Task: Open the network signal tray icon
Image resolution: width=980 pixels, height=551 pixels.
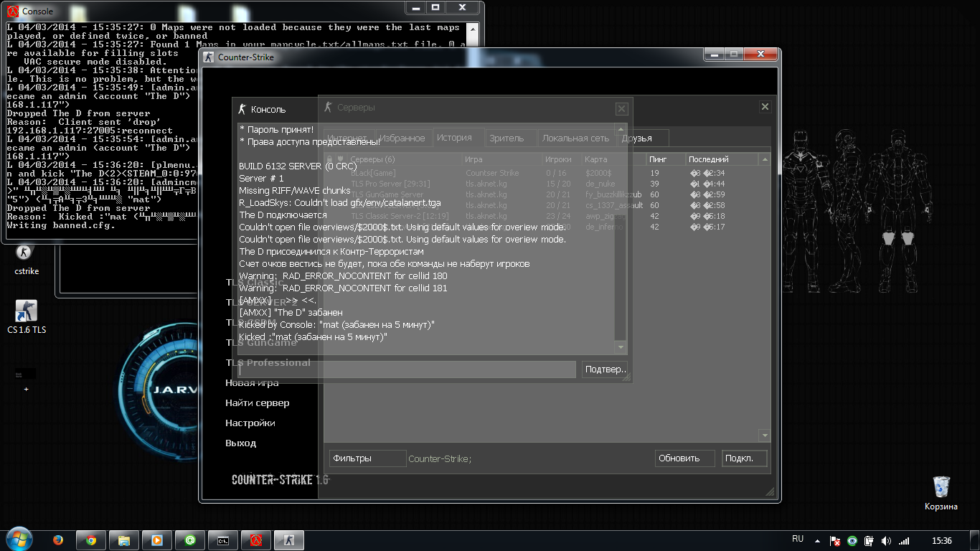Action: (x=904, y=541)
